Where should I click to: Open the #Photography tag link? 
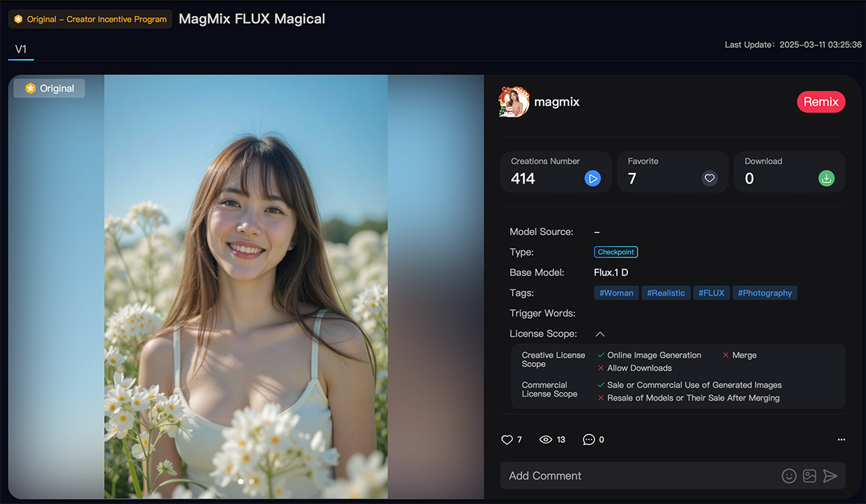(764, 293)
